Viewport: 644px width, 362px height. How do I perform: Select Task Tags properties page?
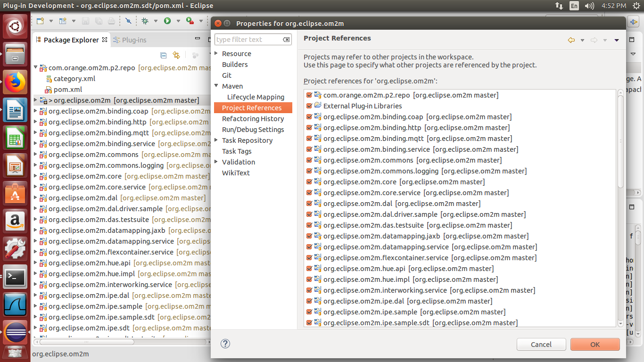point(237,151)
